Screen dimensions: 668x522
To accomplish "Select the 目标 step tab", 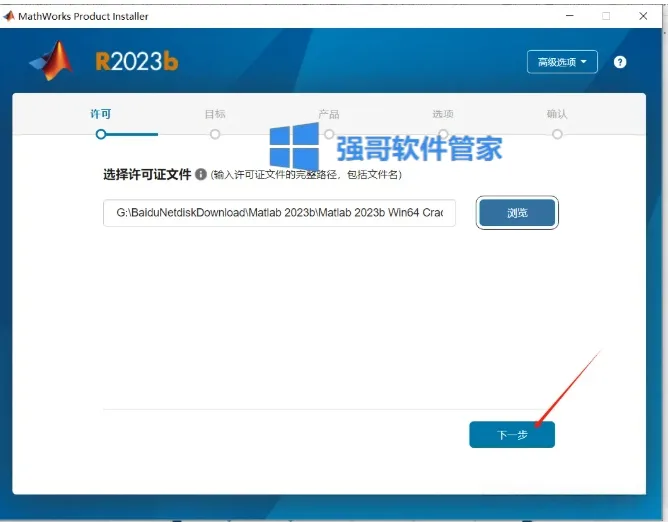I will [215, 114].
